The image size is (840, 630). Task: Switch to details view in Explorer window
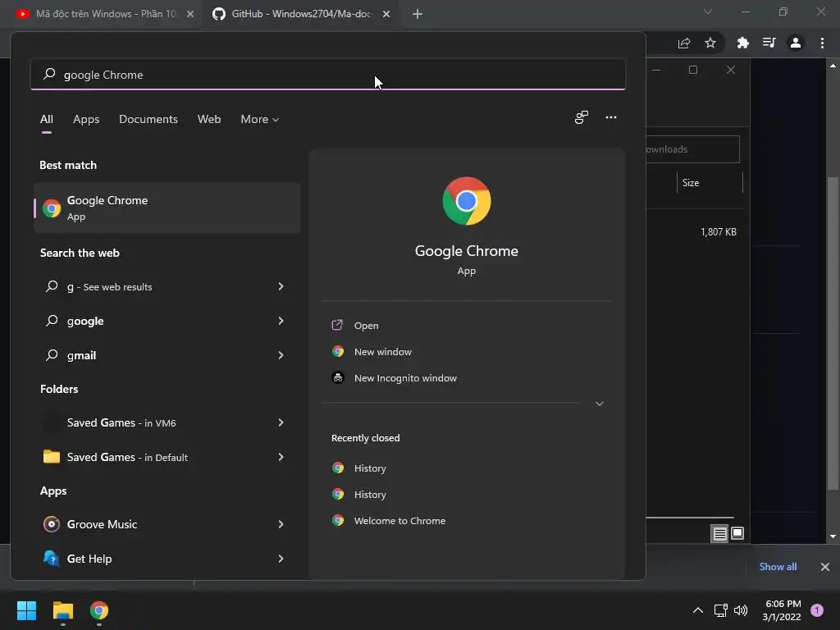[719, 533]
